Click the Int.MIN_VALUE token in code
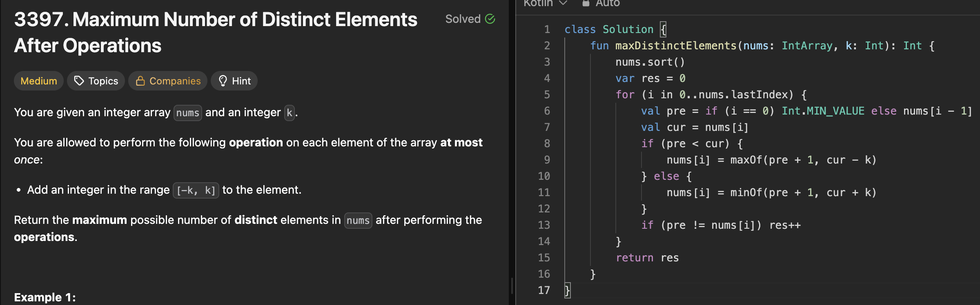This screenshot has width=980, height=305. click(x=823, y=111)
